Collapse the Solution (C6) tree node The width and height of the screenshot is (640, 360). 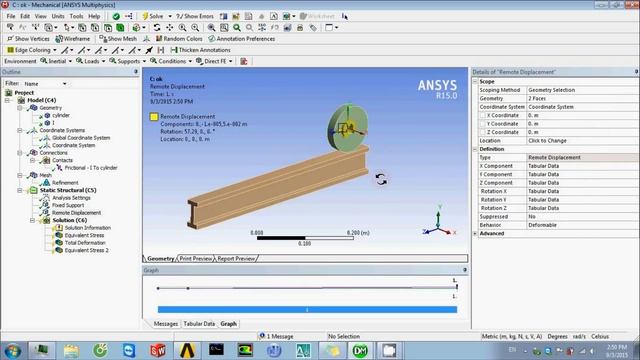point(32,220)
